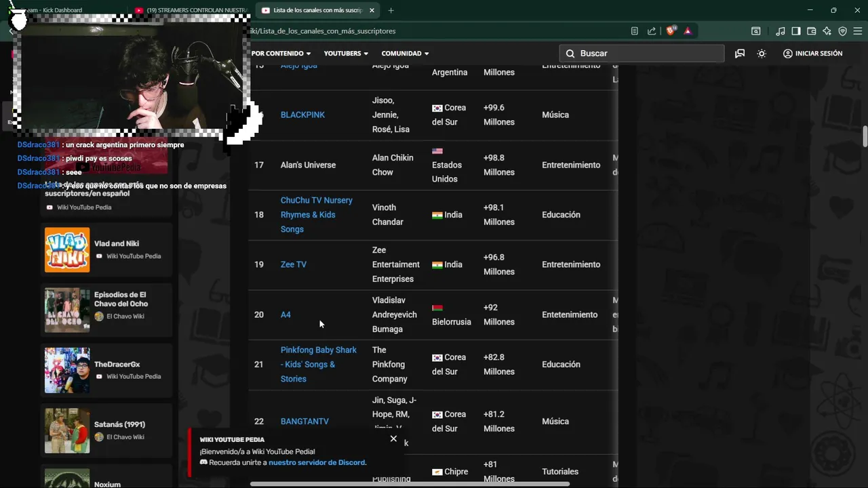Viewport: 868px width, 488px height.
Task: Select Educación cell in Pinkfong row
Action: pos(561,365)
